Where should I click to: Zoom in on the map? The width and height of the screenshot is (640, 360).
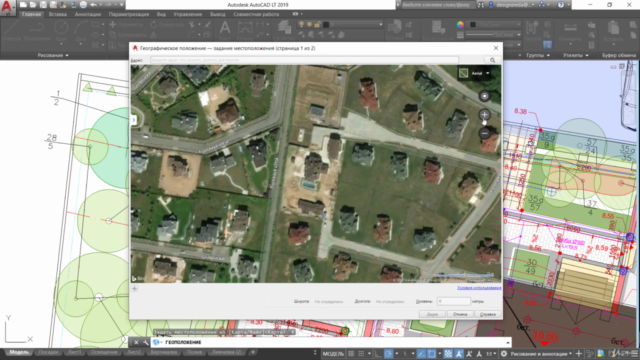484,115
